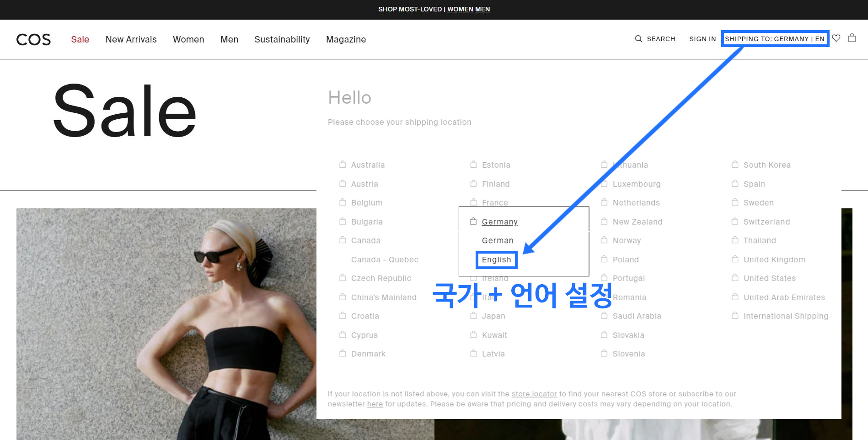Choose United Arab Emirates location

[784, 298]
